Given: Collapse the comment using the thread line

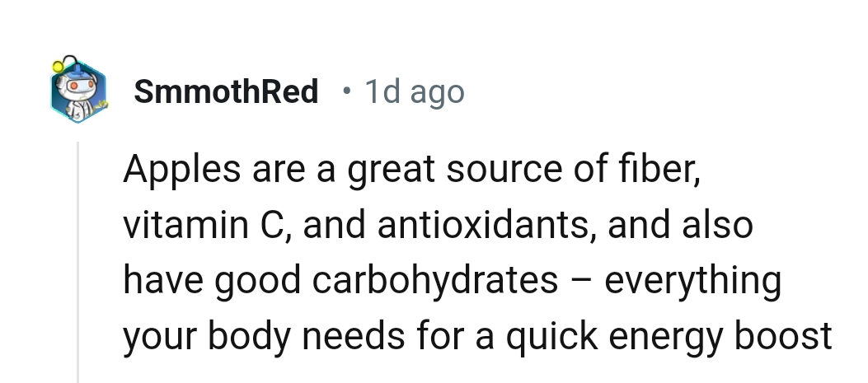Looking at the screenshot, I should [x=77, y=264].
